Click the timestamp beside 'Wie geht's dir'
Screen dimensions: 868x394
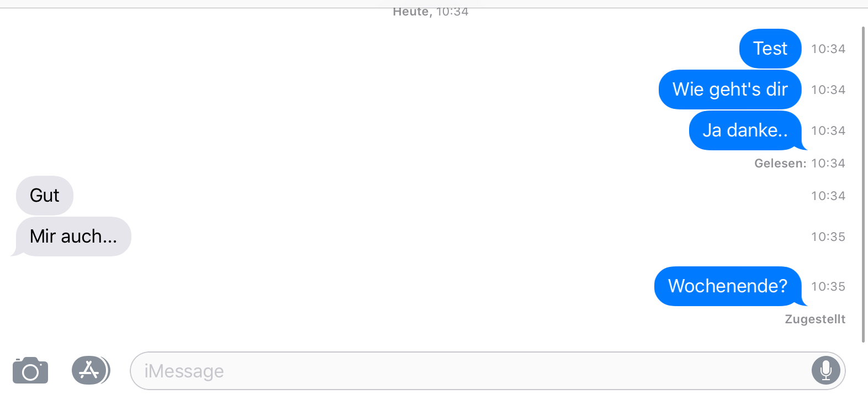828,90
